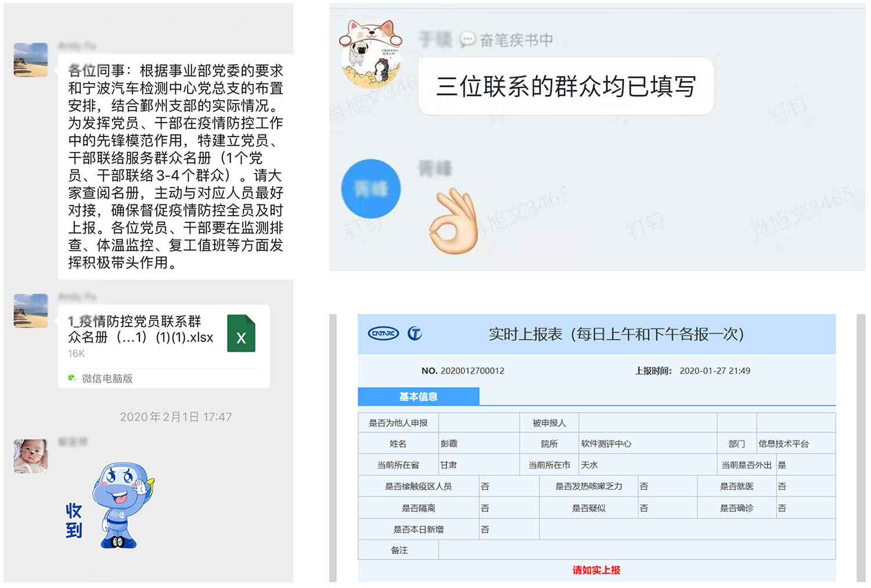Click the CATARC logo in form header

point(383,334)
